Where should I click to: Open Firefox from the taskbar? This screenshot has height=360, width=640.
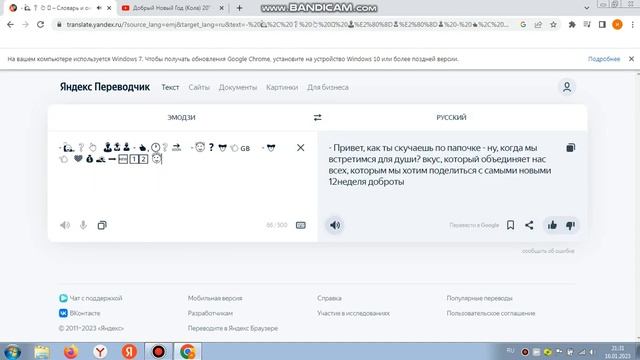tap(71, 351)
